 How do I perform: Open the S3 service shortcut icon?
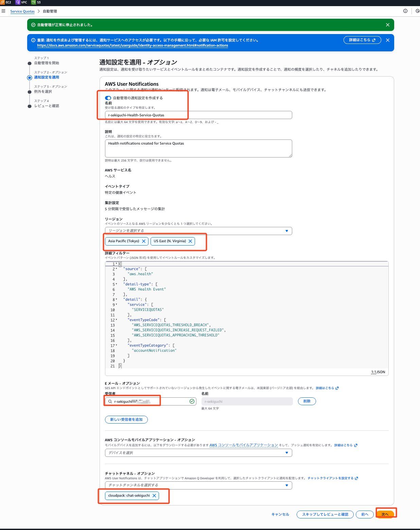[33, 2]
